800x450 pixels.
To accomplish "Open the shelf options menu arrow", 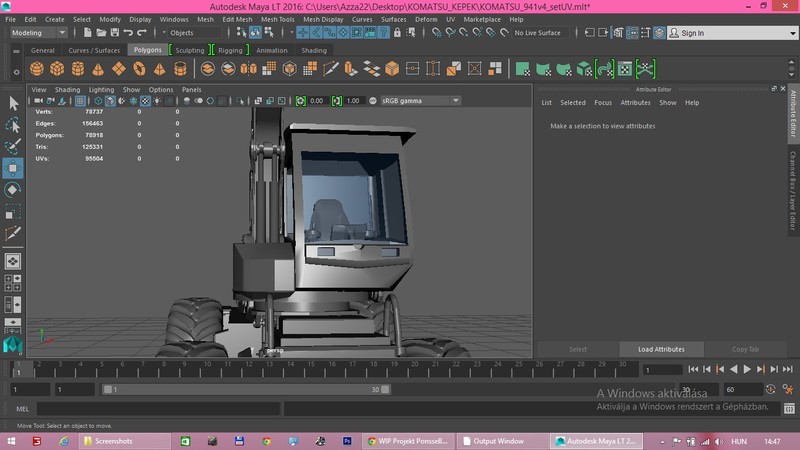I will click(x=16, y=72).
